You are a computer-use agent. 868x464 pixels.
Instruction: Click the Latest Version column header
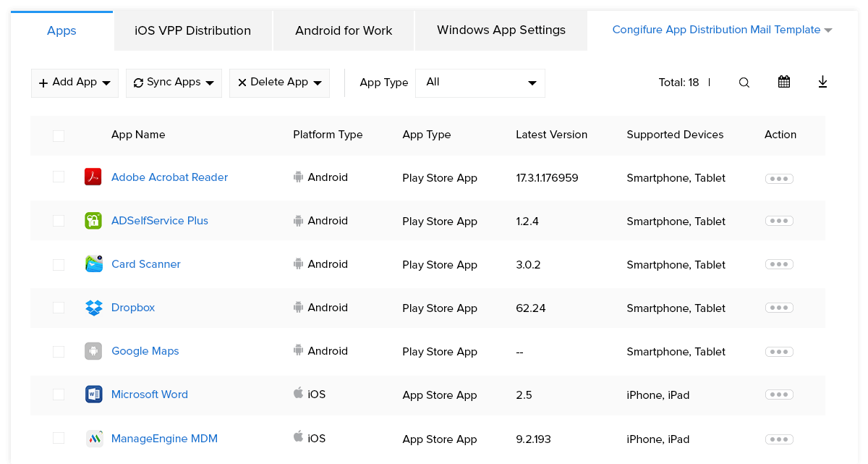coord(551,135)
